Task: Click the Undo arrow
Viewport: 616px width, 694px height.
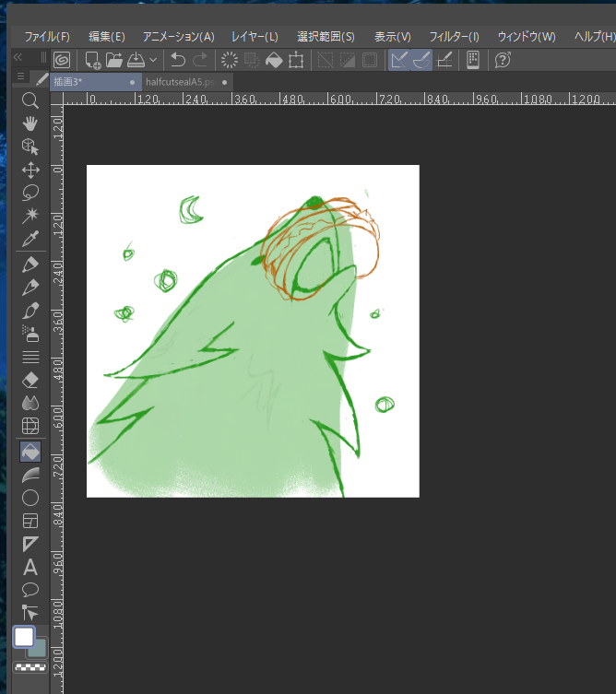Action: click(178, 60)
